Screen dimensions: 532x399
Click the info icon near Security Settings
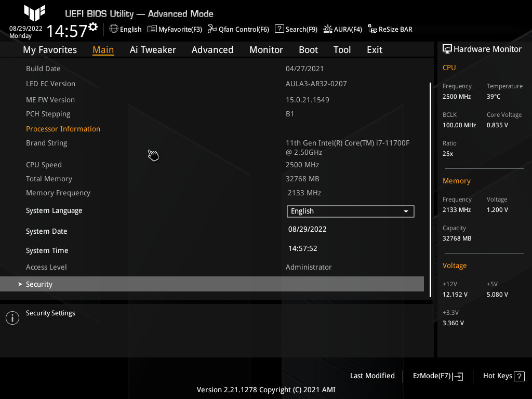pos(12,317)
